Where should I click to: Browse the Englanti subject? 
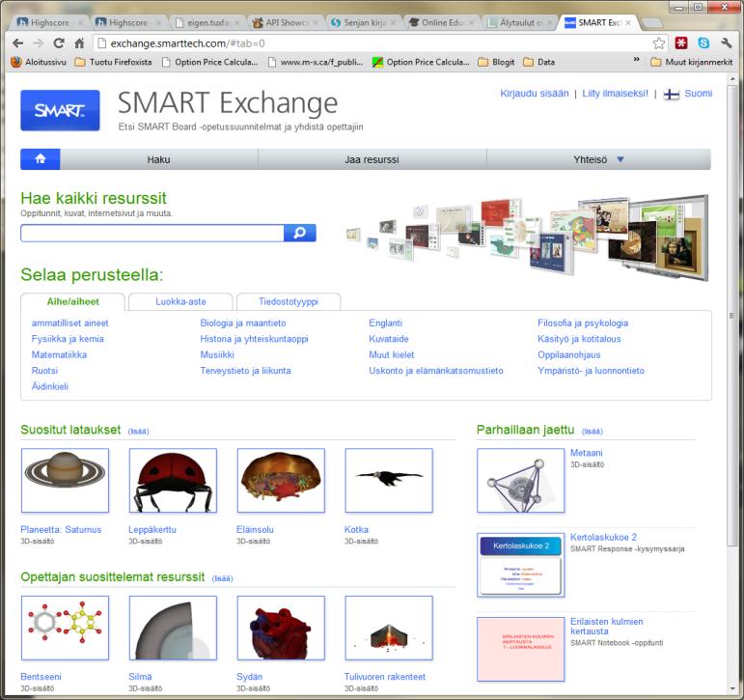385,322
